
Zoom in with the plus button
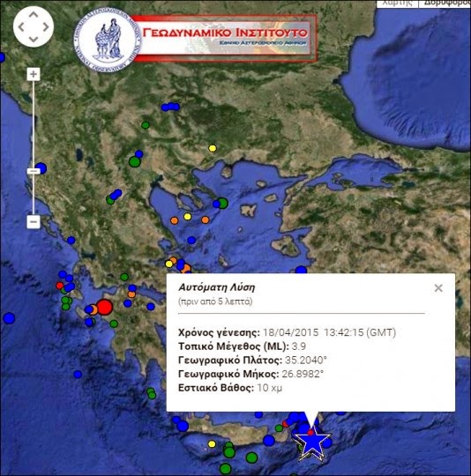point(34,74)
